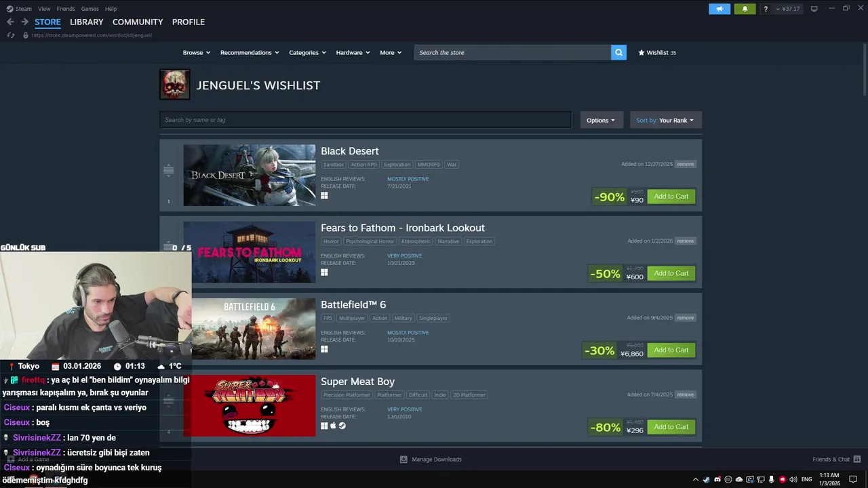The image size is (868, 488).
Task: Add Fears to Fathom to cart
Action: (x=671, y=273)
